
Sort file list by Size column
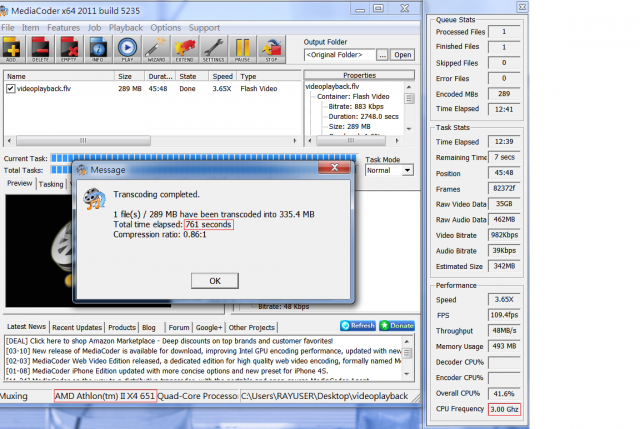point(130,76)
